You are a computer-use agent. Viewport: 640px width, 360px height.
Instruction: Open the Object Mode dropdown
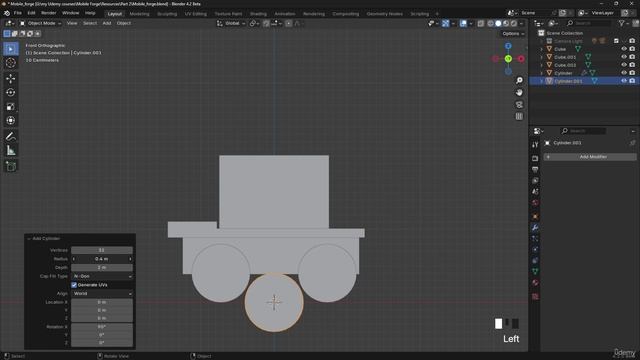(40, 23)
